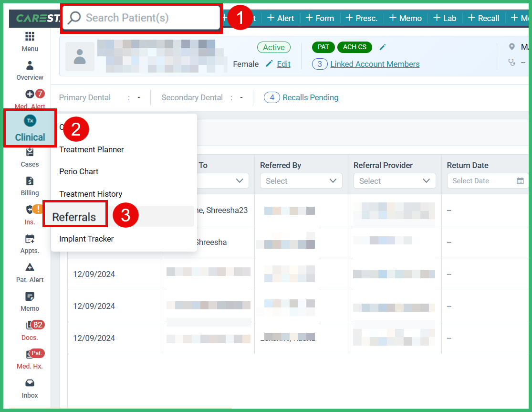Open the Memo sidebar icon

click(x=30, y=296)
